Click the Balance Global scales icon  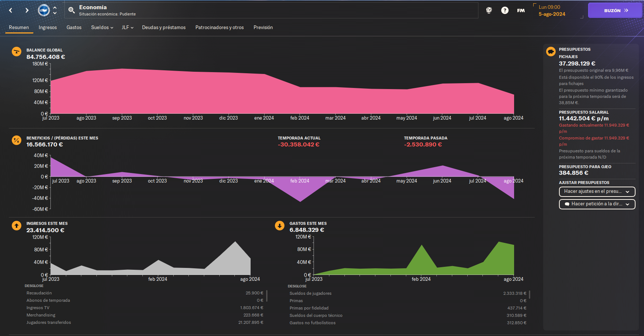click(17, 52)
